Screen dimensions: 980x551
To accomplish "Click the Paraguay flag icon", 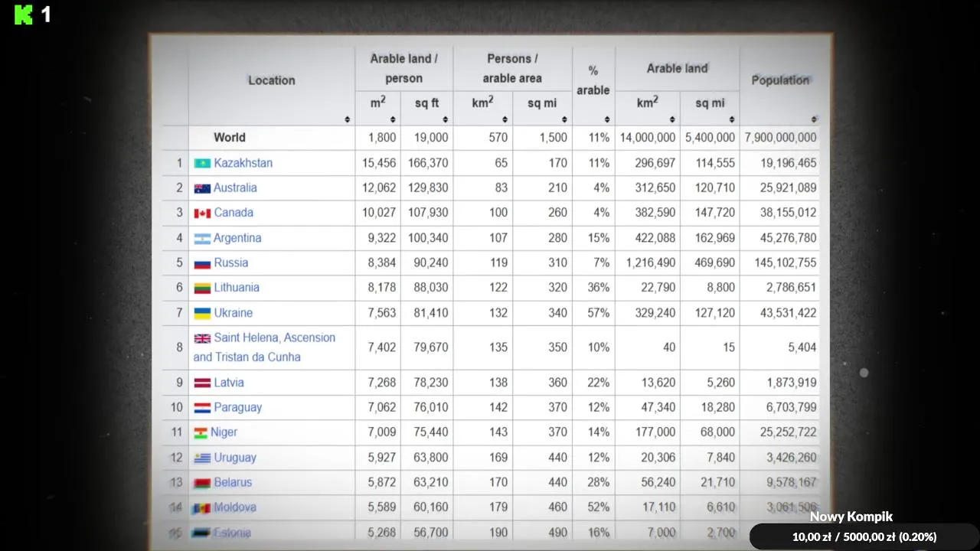I will pyautogui.click(x=202, y=408).
